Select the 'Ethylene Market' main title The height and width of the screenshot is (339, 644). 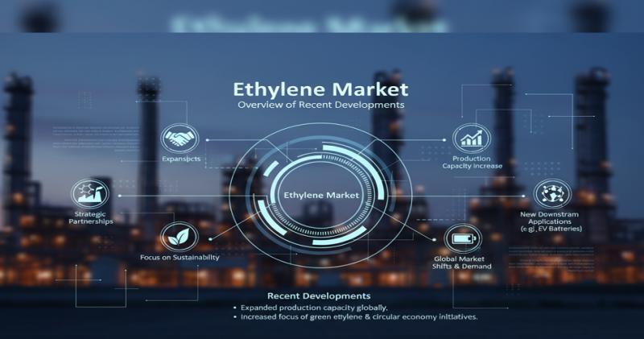click(320, 89)
